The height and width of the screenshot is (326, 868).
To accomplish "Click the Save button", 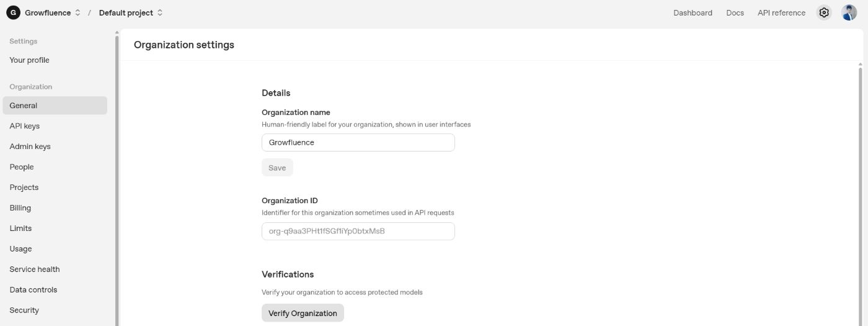I will tap(277, 168).
